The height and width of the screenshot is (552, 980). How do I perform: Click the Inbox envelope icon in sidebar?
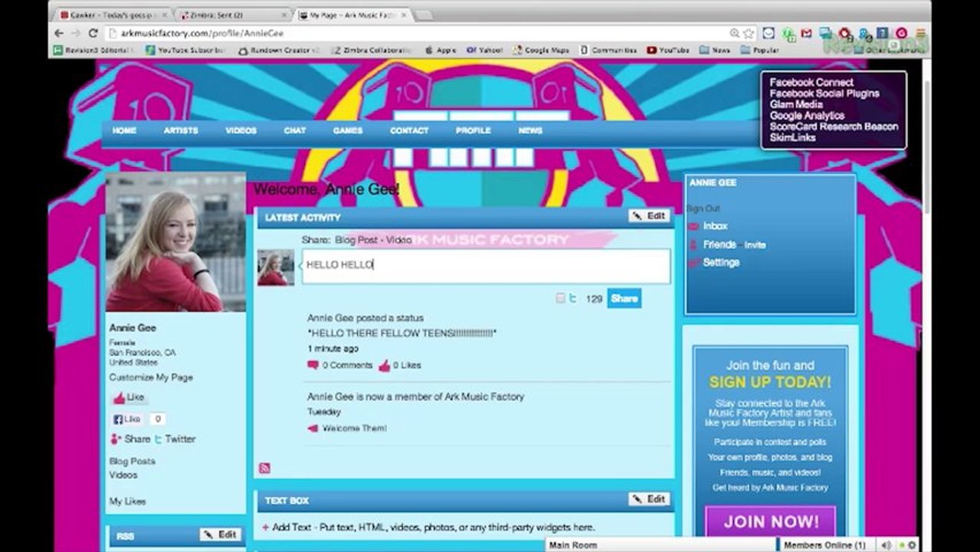(693, 226)
